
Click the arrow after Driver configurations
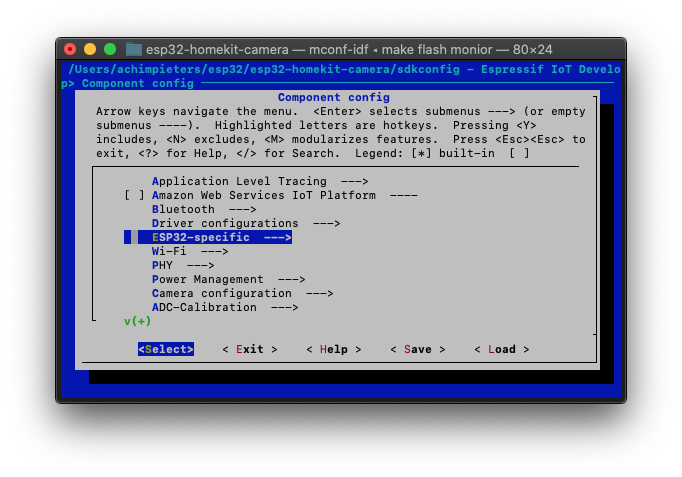coord(327,223)
